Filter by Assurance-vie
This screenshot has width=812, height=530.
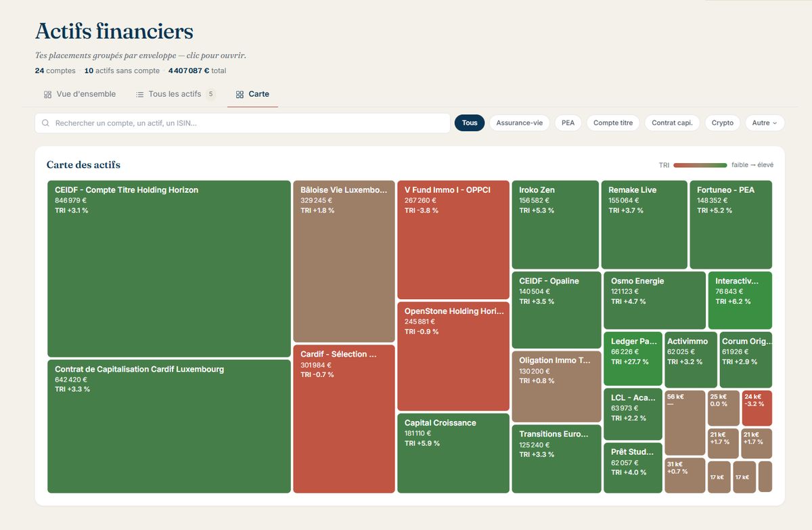click(520, 123)
